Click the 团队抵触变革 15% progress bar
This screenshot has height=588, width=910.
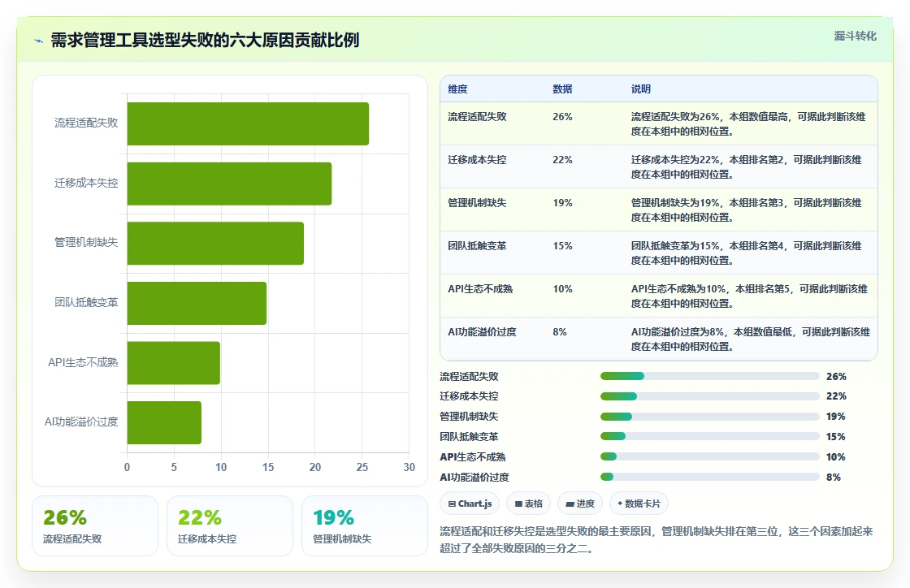pyautogui.click(x=710, y=437)
